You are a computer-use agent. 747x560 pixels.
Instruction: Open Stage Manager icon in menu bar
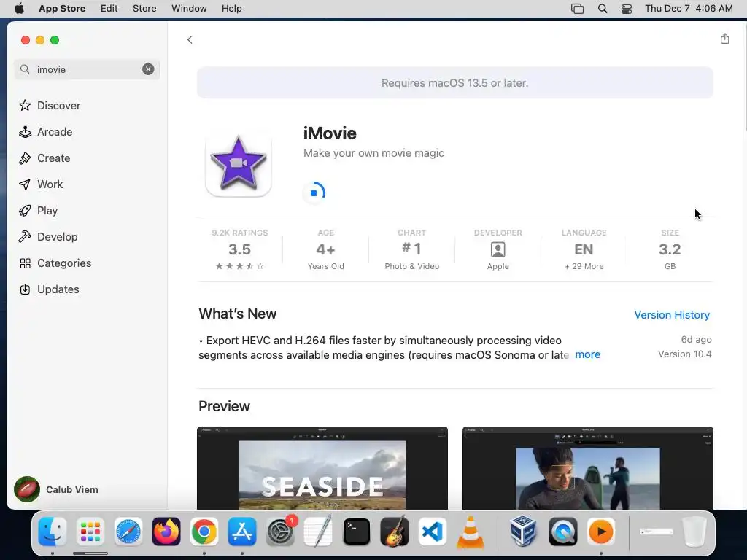(578, 9)
